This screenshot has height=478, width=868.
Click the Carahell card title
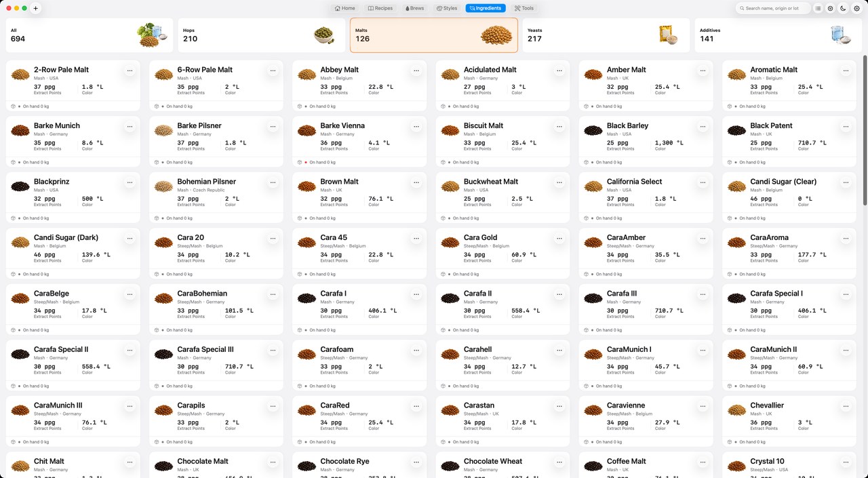pos(478,350)
